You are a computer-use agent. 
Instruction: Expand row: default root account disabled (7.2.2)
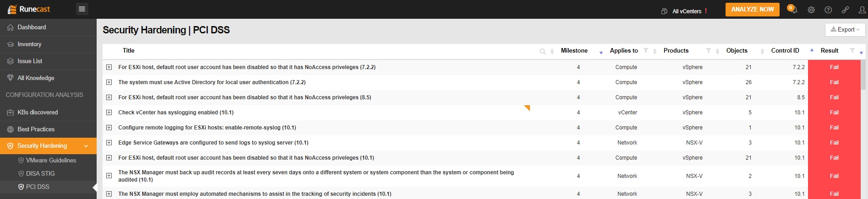(109, 67)
